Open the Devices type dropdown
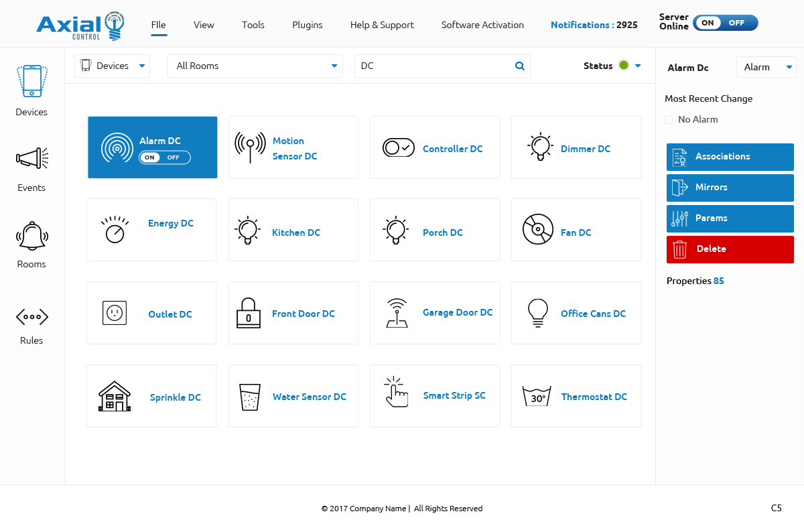804x532 pixels. click(x=113, y=66)
